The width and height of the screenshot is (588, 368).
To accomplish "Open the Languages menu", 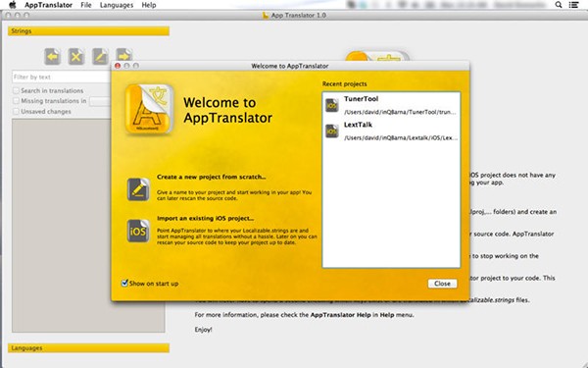I will (117, 5).
